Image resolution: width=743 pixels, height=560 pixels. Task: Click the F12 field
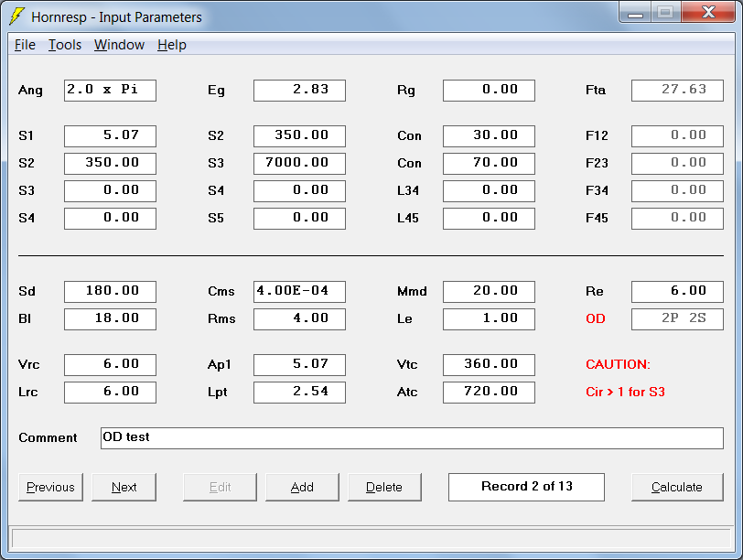[678, 136]
